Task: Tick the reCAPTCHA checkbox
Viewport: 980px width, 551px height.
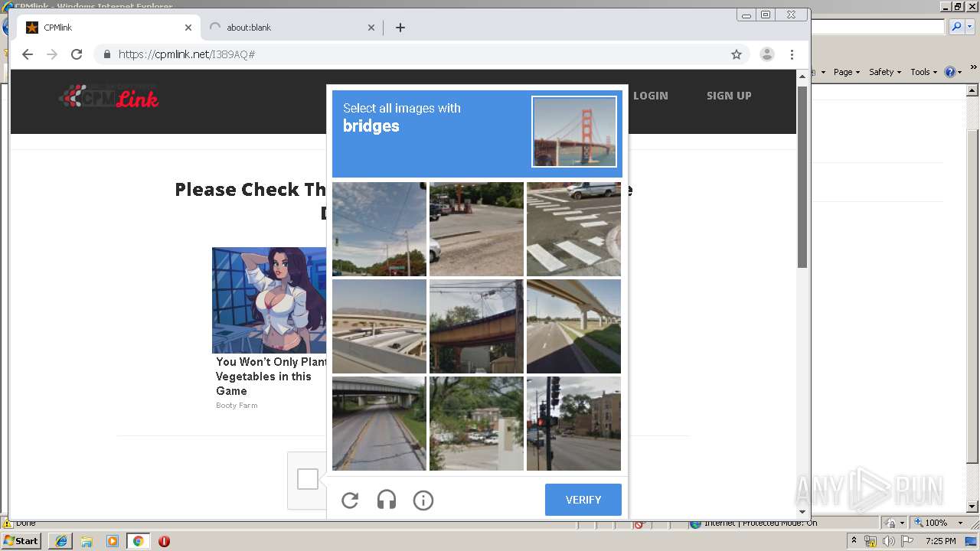Action: 308,479
